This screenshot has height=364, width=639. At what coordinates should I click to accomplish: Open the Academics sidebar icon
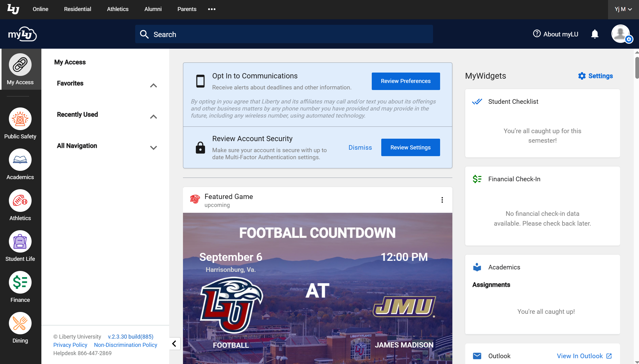(20, 159)
